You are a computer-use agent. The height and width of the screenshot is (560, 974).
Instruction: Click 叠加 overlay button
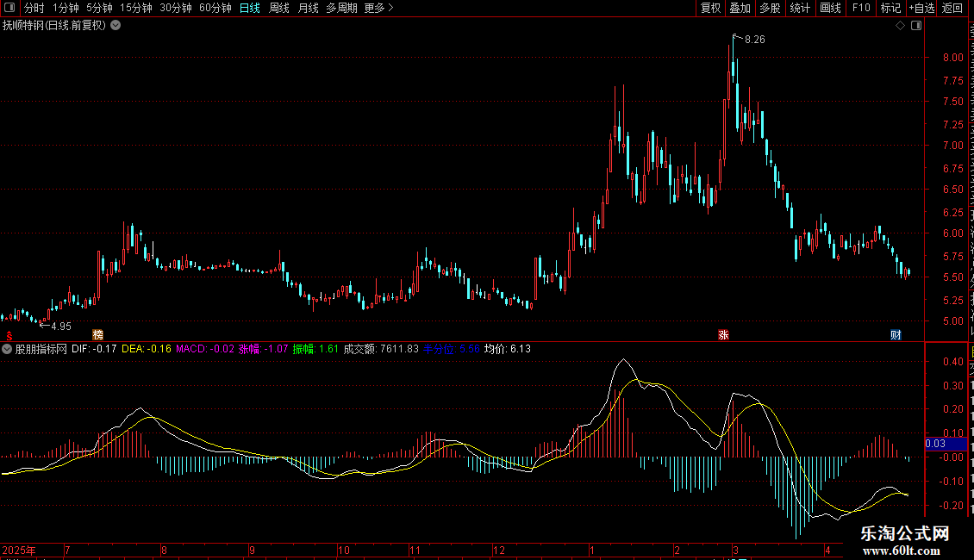pos(740,8)
